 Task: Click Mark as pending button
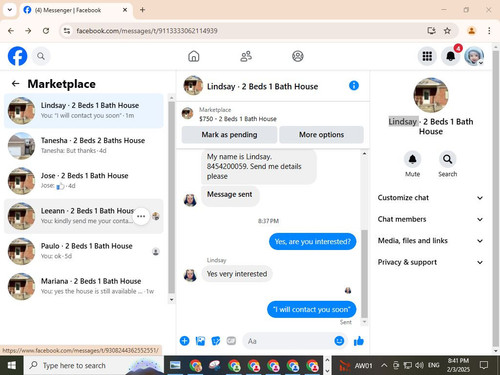point(229,135)
